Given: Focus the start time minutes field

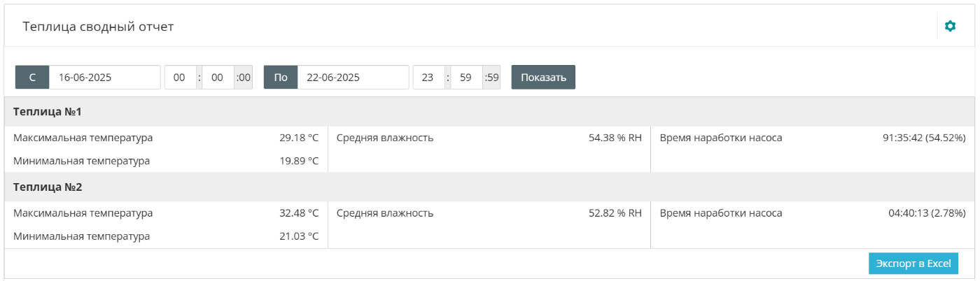Looking at the screenshot, I should pos(217,77).
